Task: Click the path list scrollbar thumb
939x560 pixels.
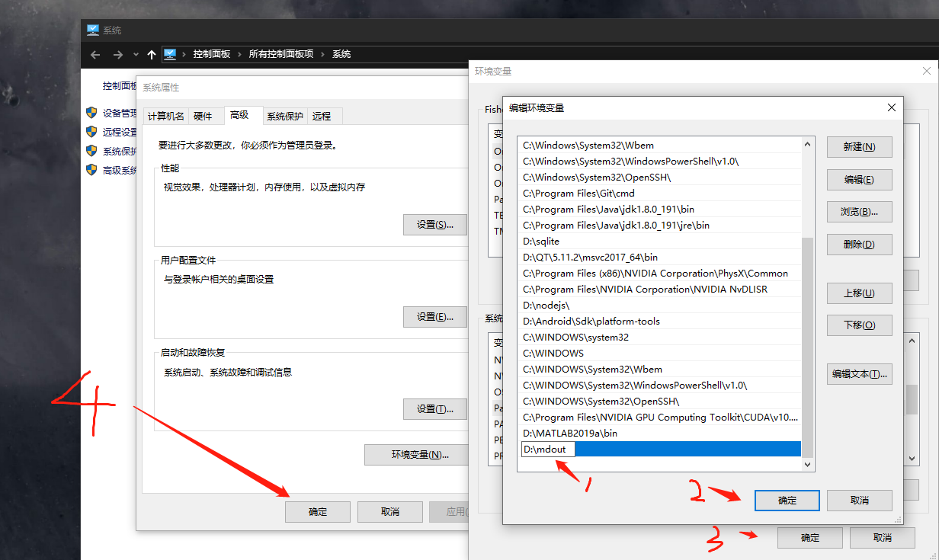Action: coord(808,347)
